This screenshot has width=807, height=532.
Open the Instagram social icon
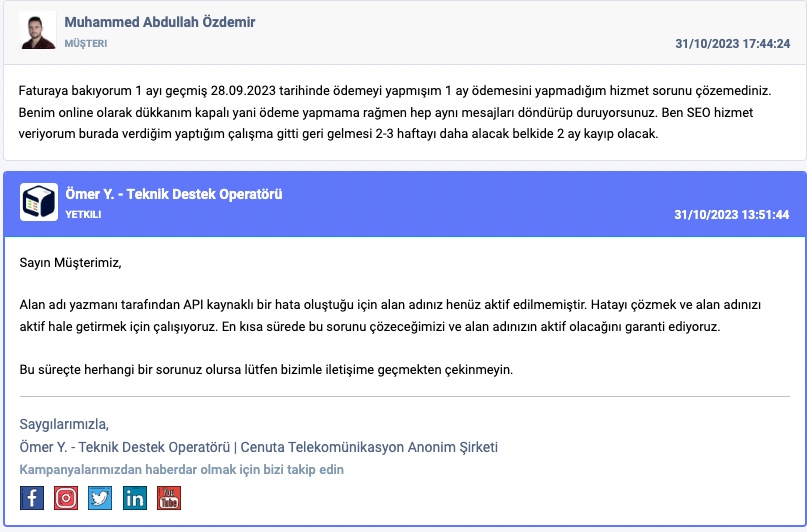coord(66,498)
